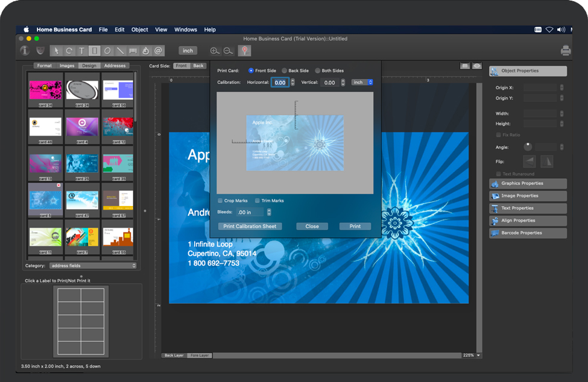Click the Angle rotation dial
The height and width of the screenshot is (382, 588).
tap(528, 146)
